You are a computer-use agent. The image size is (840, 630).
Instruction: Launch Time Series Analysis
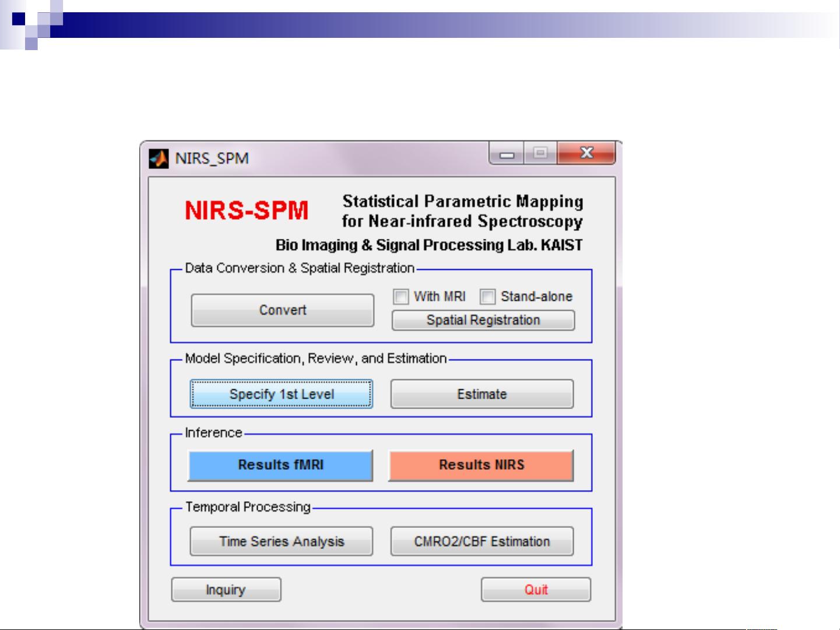(282, 541)
